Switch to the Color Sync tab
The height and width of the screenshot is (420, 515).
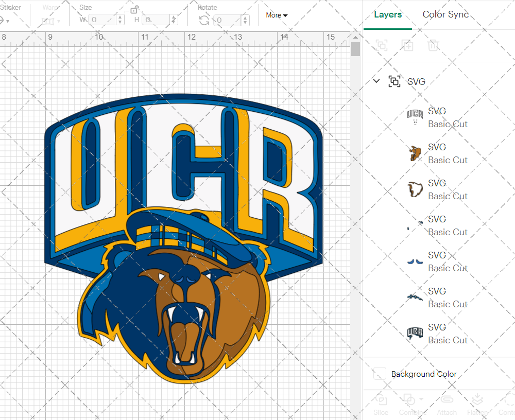pyautogui.click(x=445, y=14)
